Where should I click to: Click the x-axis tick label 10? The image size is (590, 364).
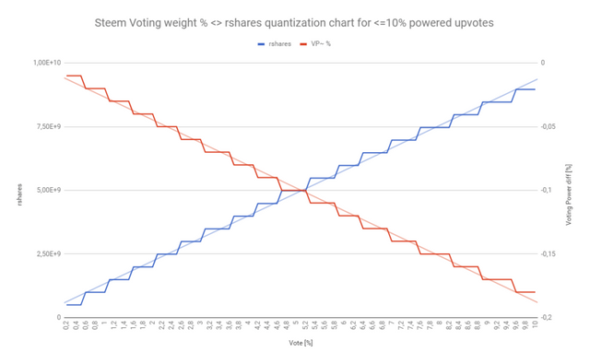[x=535, y=323]
